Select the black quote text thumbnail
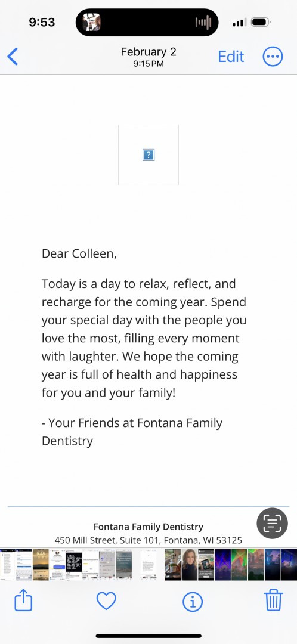297x644 pixels. point(74,564)
